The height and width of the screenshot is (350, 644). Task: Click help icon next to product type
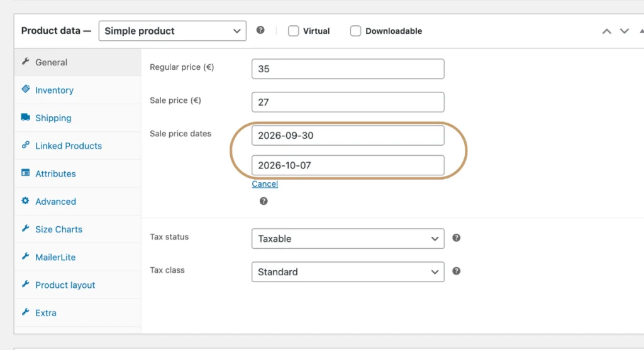click(x=260, y=30)
